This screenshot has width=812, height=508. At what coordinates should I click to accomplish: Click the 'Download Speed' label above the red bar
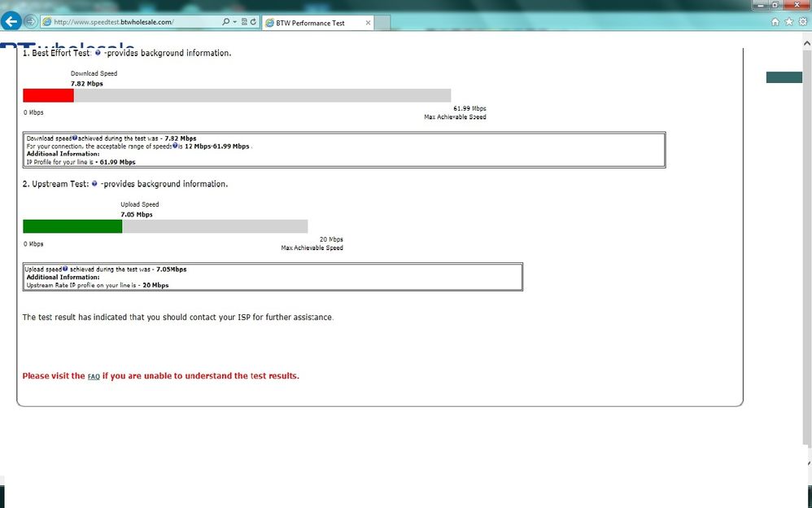tap(94, 73)
